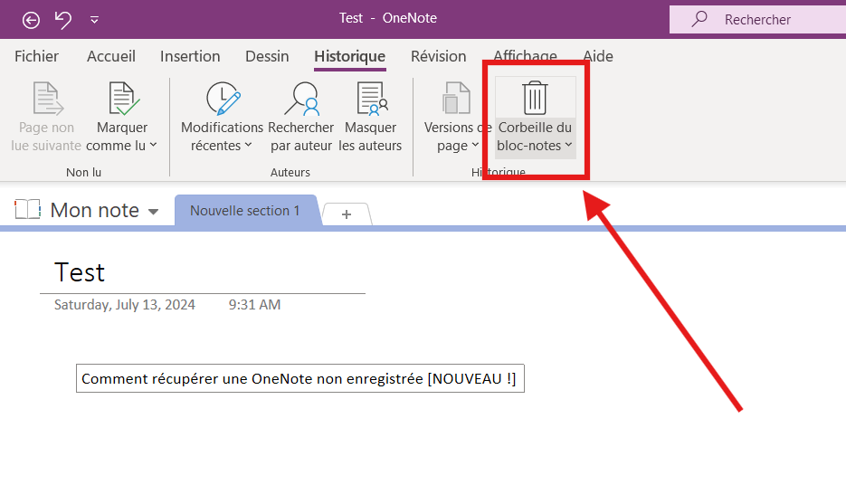Expand the Corbeille du bloc-notes dropdown arrow
The width and height of the screenshot is (846, 504).
coord(568,145)
